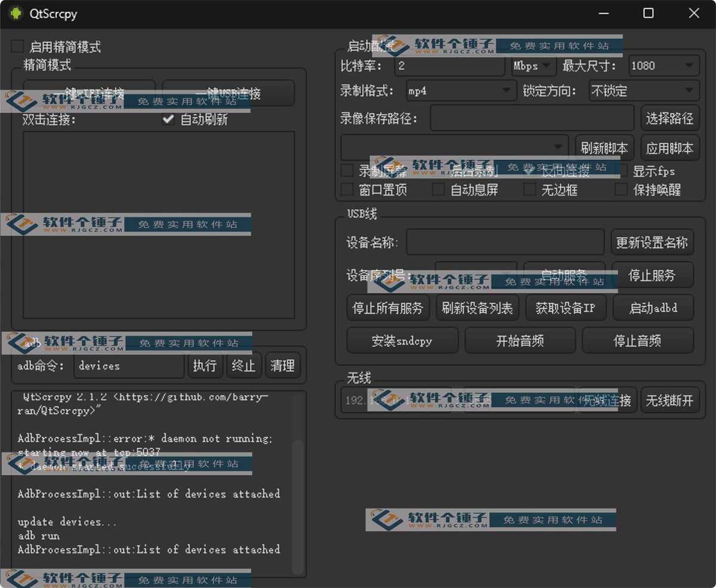Image resolution: width=716 pixels, height=588 pixels.
Task: Open the Mbps bitrate unit dropdown
Action: (533, 66)
